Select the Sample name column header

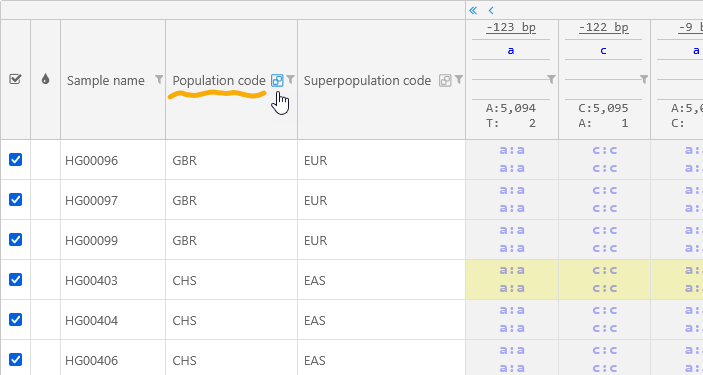(106, 81)
